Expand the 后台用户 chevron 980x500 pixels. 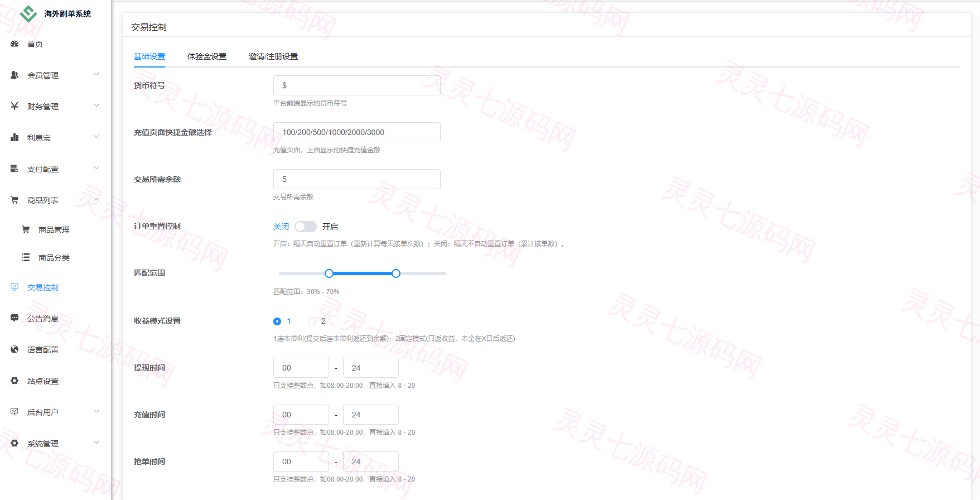96,411
